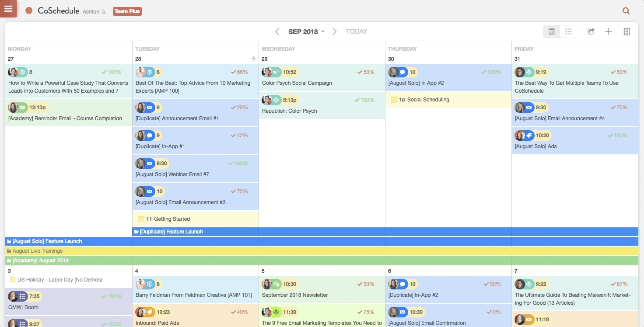Screen dimensions: 644x327
Task: Open the 1p Social Scheduling note
Action: (x=448, y=100)
